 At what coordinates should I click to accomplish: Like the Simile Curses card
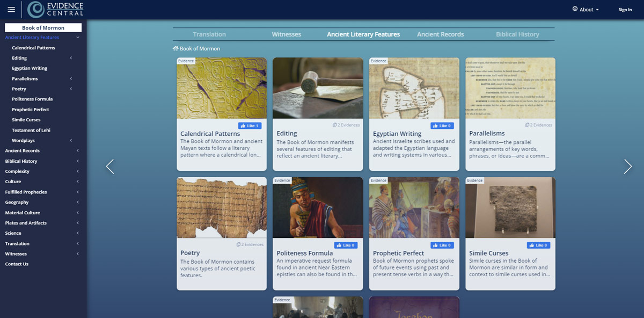click(x=538, y=245)
